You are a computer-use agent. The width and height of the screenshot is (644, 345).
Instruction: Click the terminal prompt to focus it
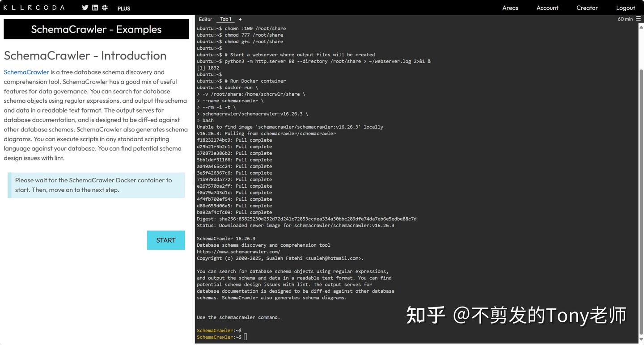click(245, 337)
